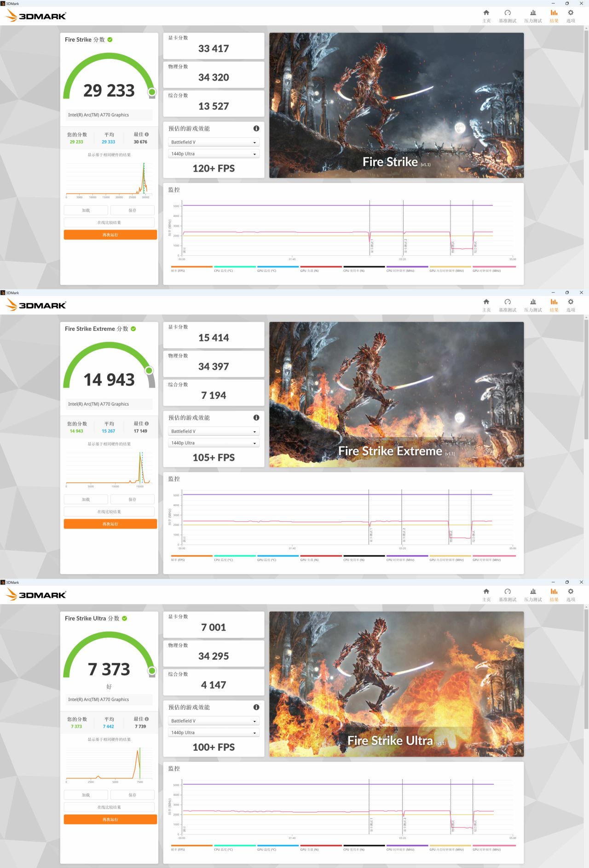Open 基准测试 gauge icon in Fire Strike window
The image size is (589, 868).
tap(508, 13)
